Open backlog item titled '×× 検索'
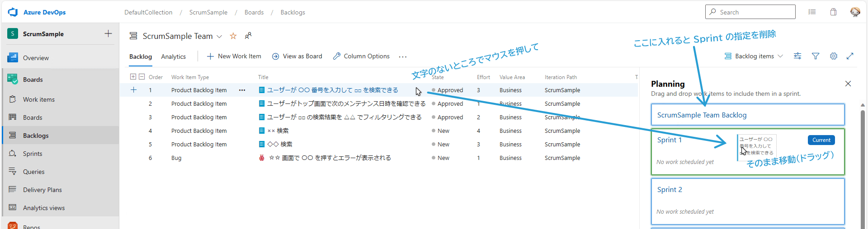 tap(278, 131)
